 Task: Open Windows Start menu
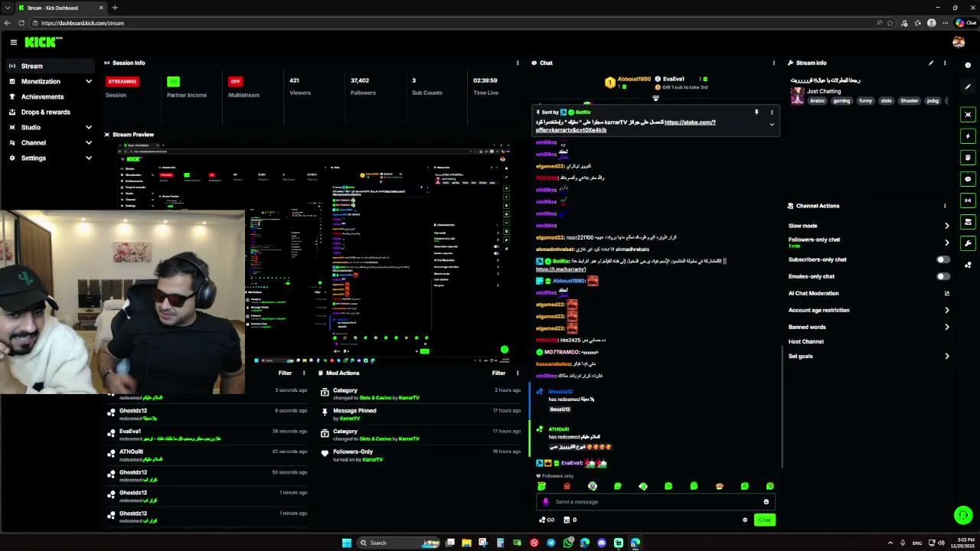[x=346, y=543]
